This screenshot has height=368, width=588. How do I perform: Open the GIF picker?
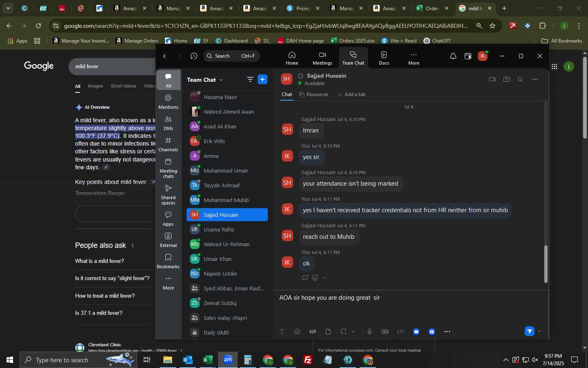click(x=313, y=332)
